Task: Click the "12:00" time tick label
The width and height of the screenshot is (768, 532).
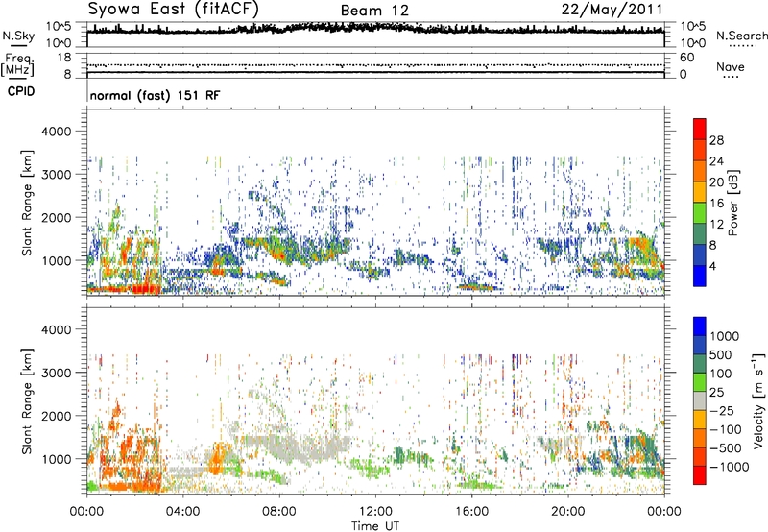Action: pos(375,512)
